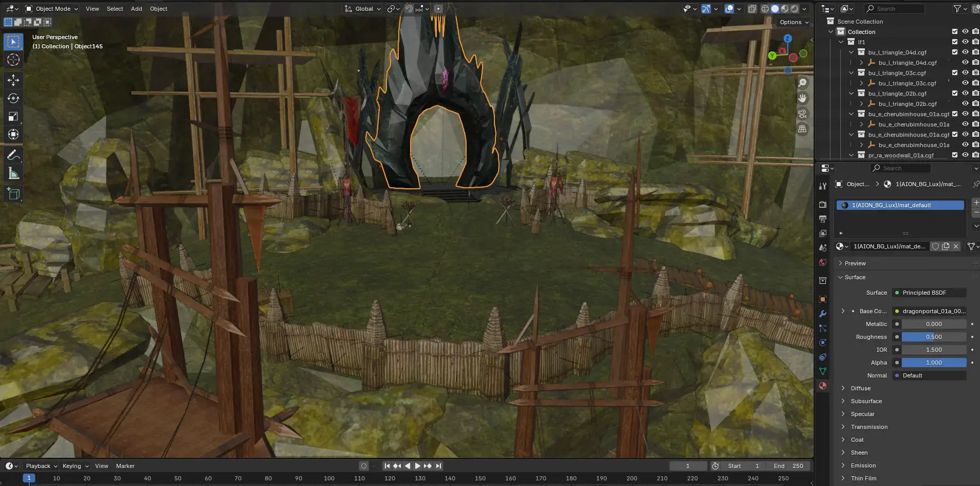The width and height of the screenshot is (980, 486).
Task: Adjust the Roughness slider
Action: point(934,337)
